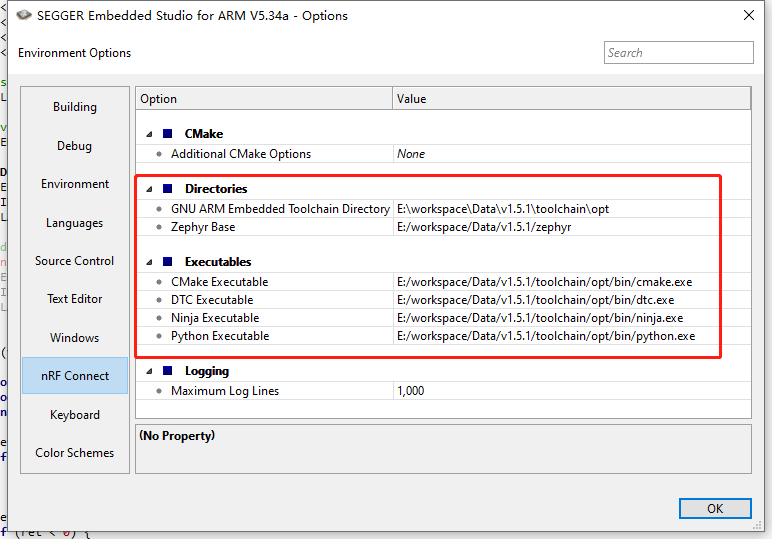772x539 pixels.
Task: Click the blue square beside Executables
Action: point(167,261)
